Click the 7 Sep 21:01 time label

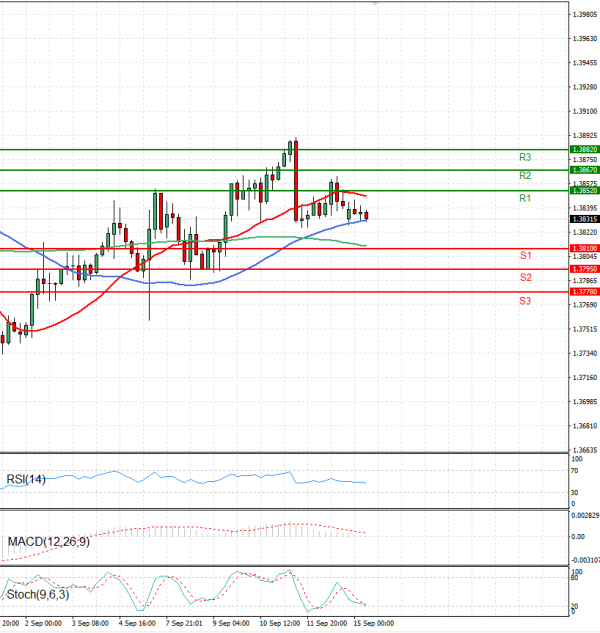pyautogui.click(x=184, y=623)
